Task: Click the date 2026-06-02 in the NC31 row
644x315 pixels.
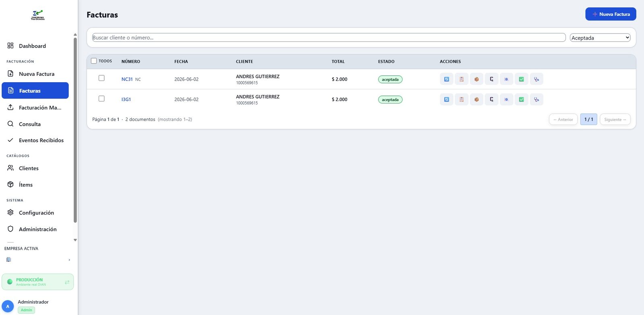Action: (x=186, y=79)
